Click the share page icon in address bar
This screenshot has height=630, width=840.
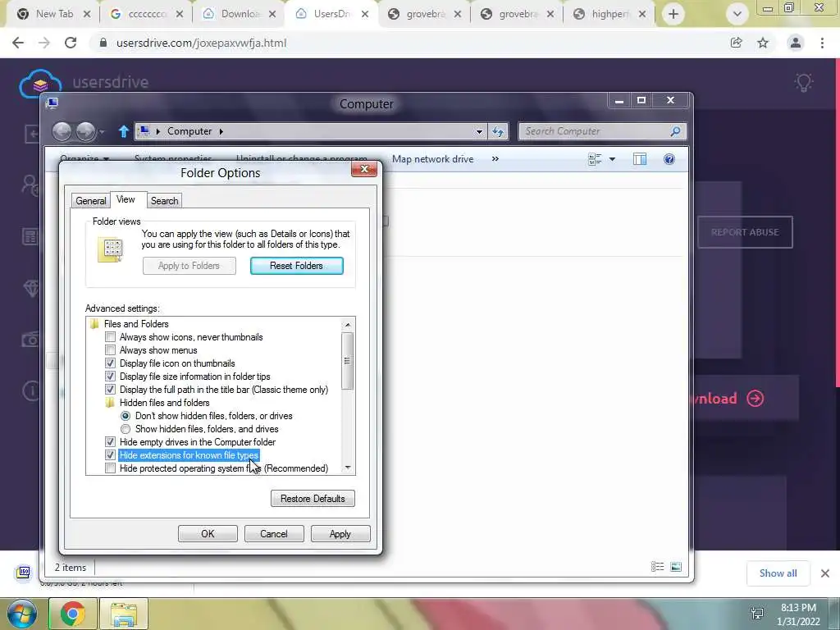click(737, 43)
